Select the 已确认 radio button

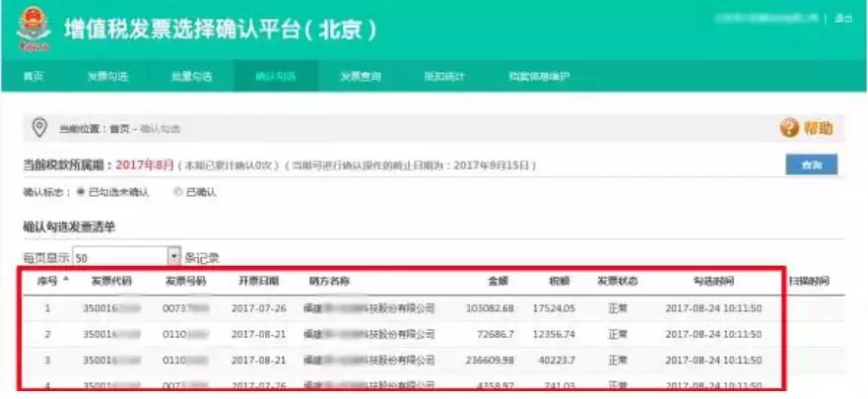coord(177,192)
